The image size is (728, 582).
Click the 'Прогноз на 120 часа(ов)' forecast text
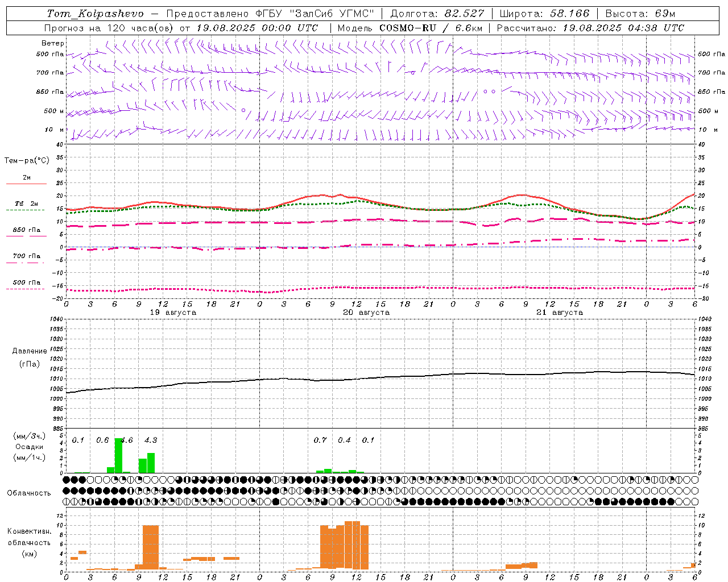109,28
